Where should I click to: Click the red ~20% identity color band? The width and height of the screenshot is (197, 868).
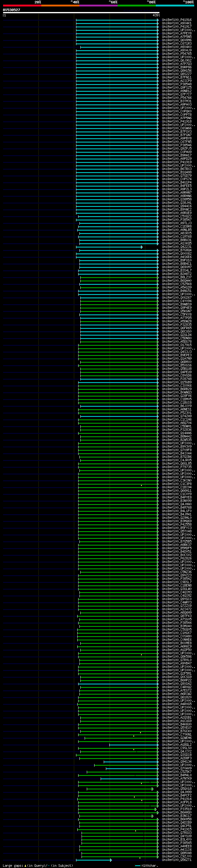pyautogui.click(x=22, y=6)
